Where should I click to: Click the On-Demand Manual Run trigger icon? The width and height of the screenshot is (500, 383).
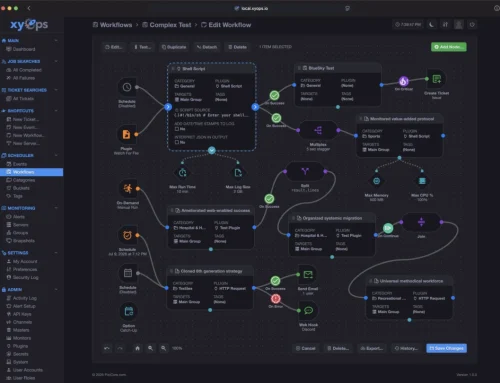[128, 189]
